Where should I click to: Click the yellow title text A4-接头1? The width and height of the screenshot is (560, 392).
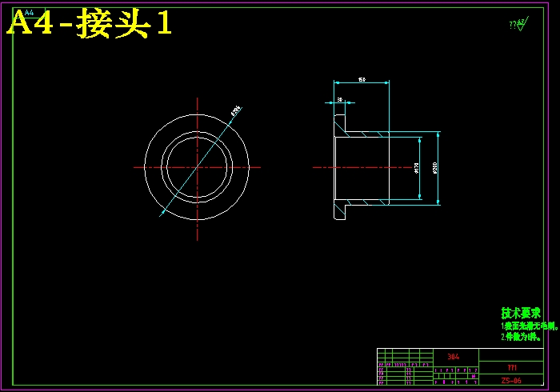(x=90, y=24)
